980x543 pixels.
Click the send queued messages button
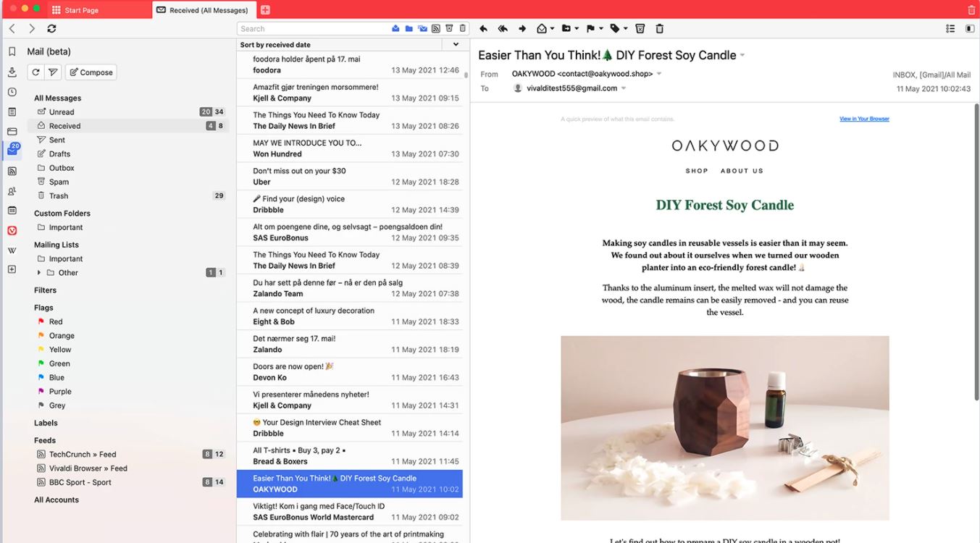click(53, 72)
